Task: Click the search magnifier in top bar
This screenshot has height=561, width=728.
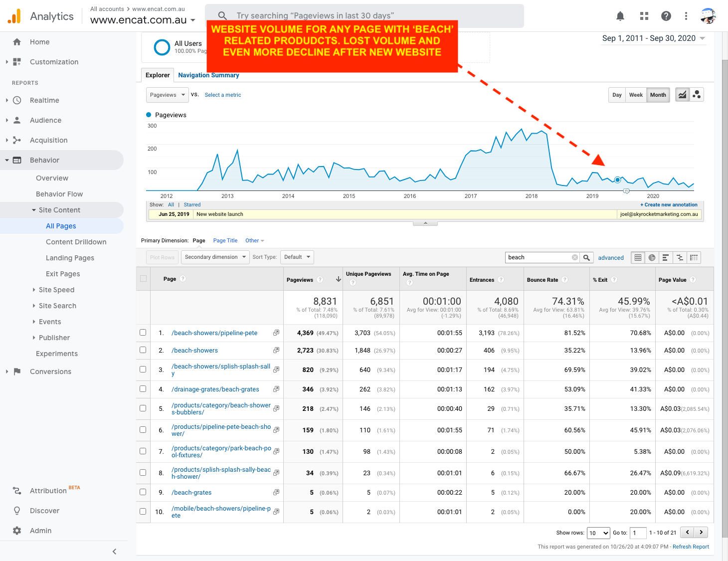Action: (x=223, y=16)
